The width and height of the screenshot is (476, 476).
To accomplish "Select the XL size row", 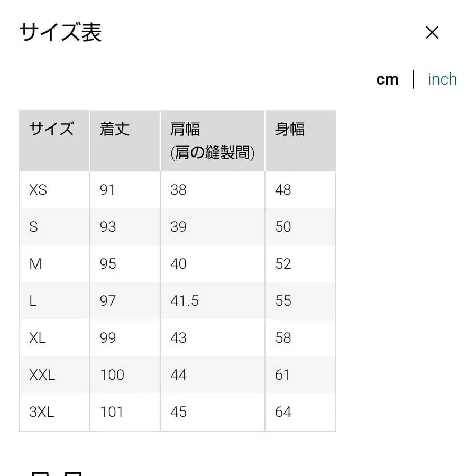I will click(x=37, y=338).
